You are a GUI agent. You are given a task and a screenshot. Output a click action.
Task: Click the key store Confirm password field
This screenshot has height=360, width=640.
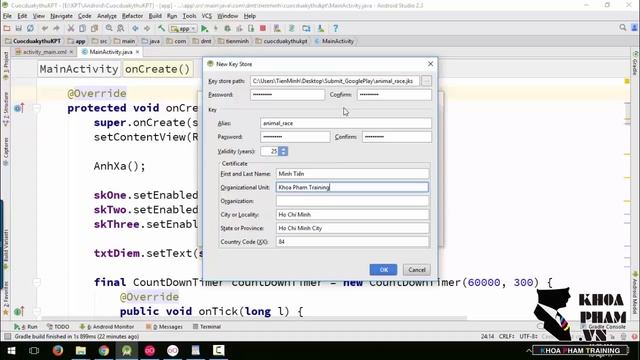coord(394,94)
